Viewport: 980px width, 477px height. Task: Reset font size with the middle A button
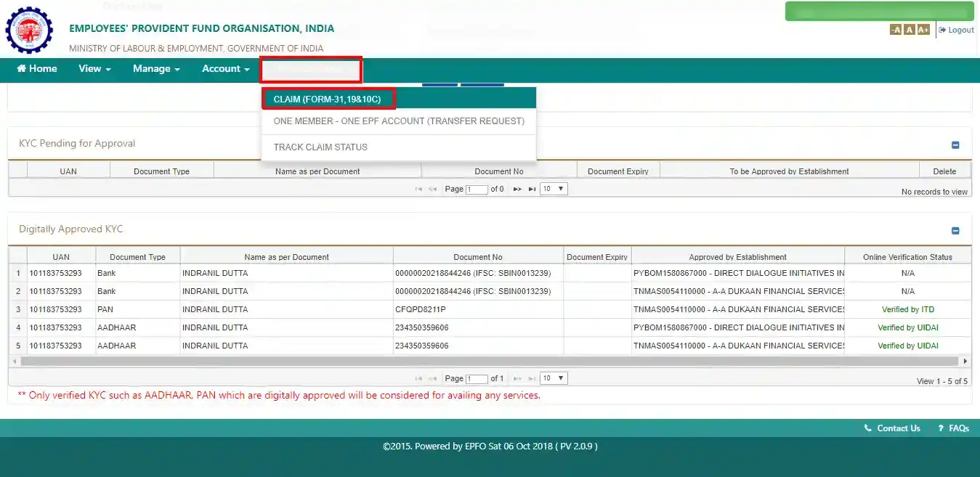pos(909,30)
